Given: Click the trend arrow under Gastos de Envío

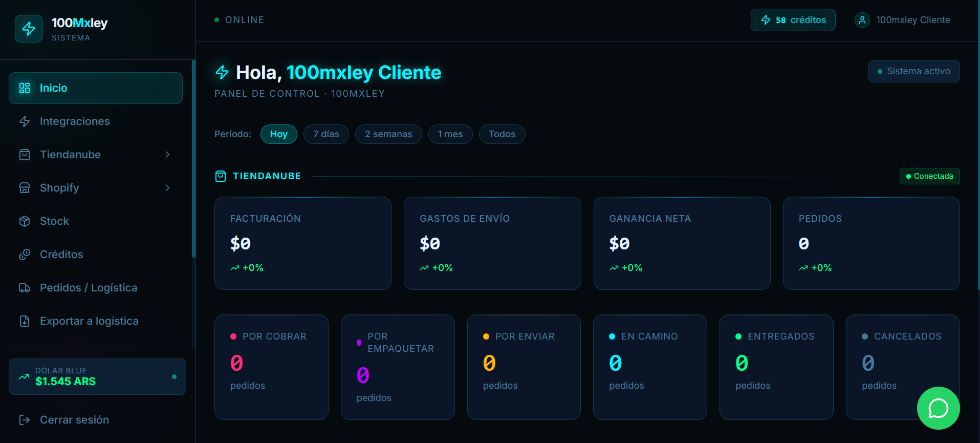Looking at the screenshot, I should (x=424, y=268).
